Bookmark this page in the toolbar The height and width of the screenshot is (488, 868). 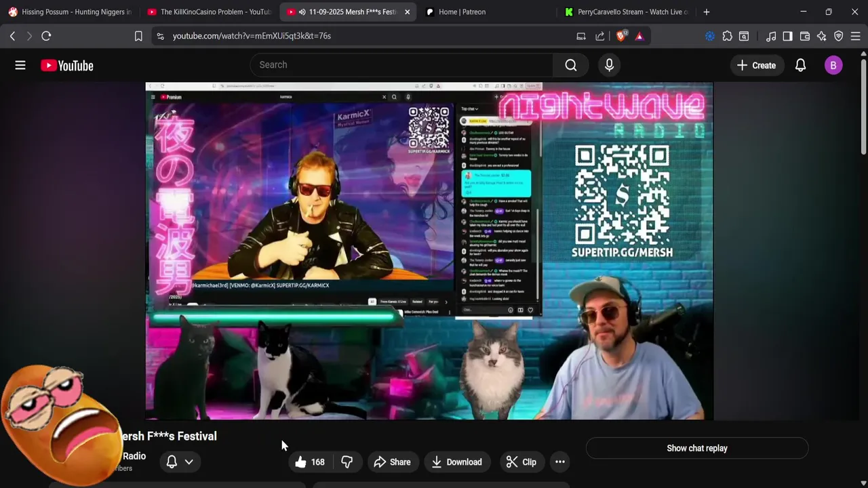[x=138, y=36]
